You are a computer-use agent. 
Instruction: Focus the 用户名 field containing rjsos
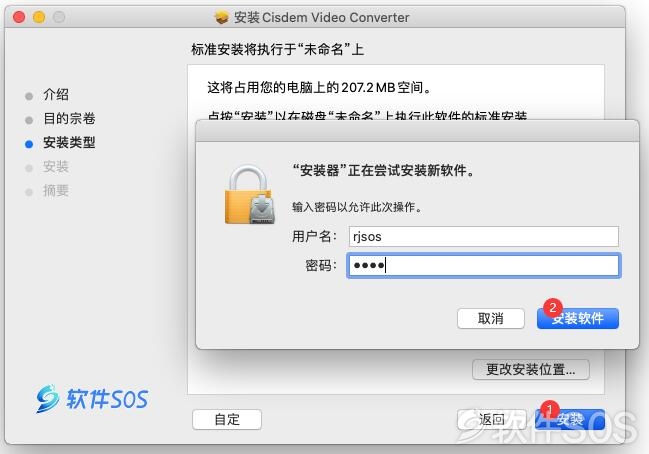[x=483, y=236]
